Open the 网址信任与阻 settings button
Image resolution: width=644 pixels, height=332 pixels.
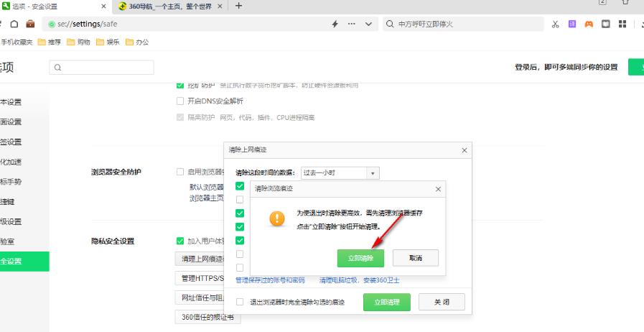coord(200,298)
